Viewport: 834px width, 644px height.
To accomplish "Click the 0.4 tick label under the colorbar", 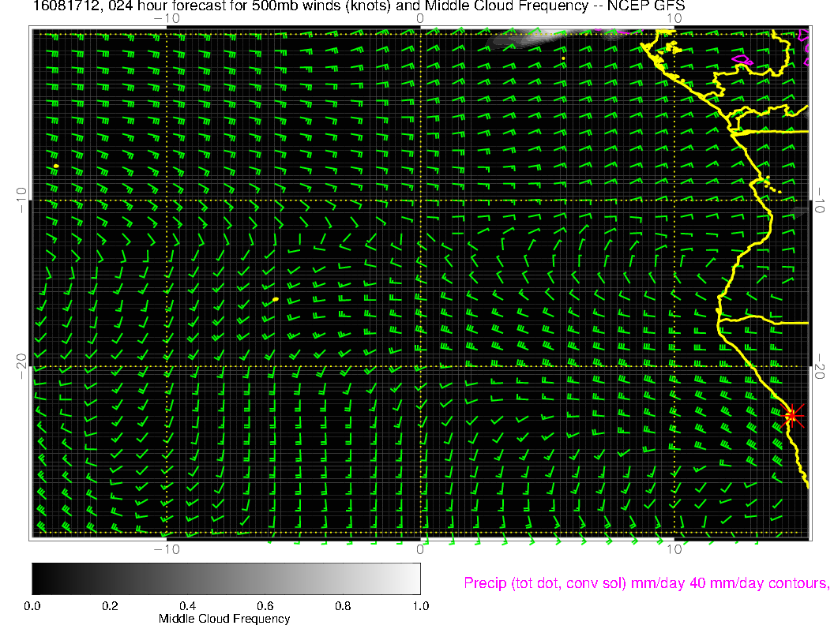I will pos(187,606).
